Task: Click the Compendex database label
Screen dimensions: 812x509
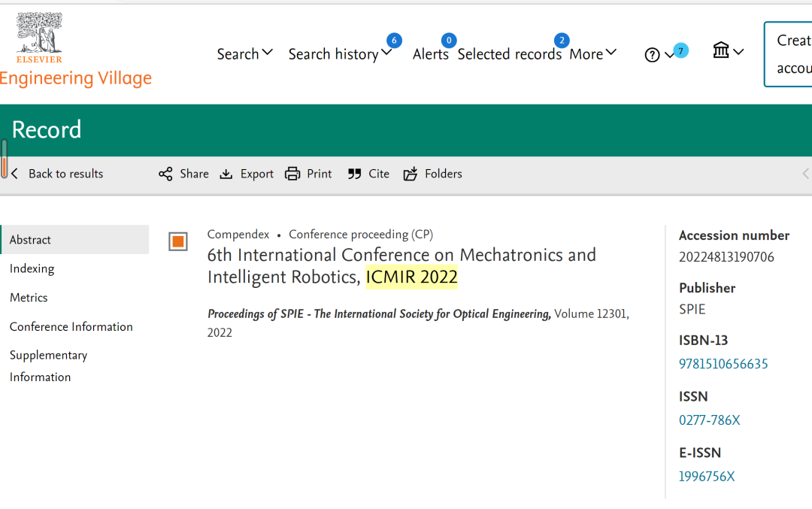Action: point(238,235)
